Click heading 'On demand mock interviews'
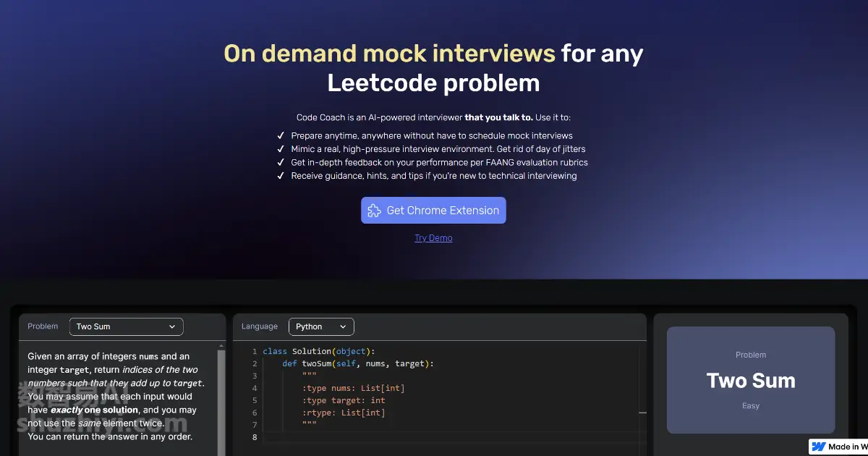Image resolution: width=868 pixels, height=456 pixels. [x=389, y=53]
